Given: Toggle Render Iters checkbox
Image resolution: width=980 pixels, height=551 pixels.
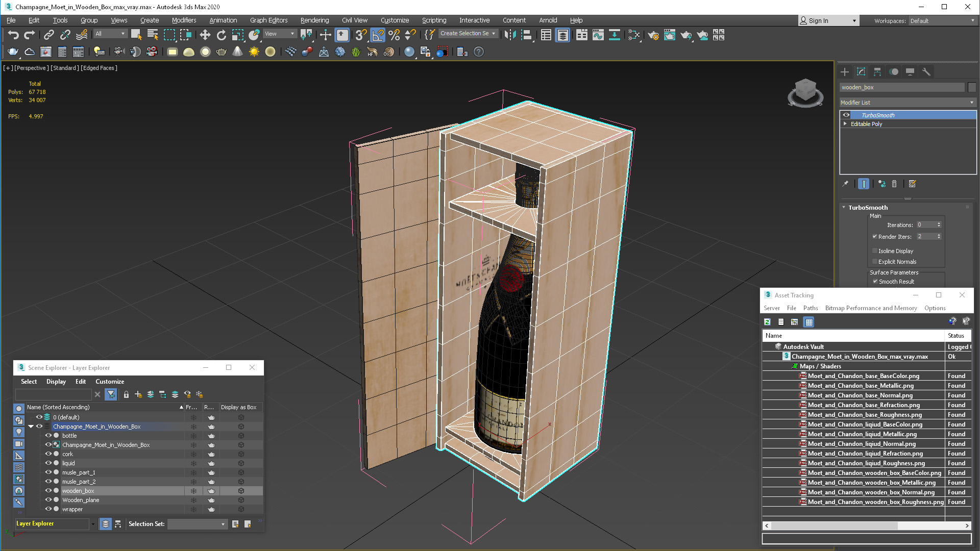Looking at the screenshot, I should 875,237.
